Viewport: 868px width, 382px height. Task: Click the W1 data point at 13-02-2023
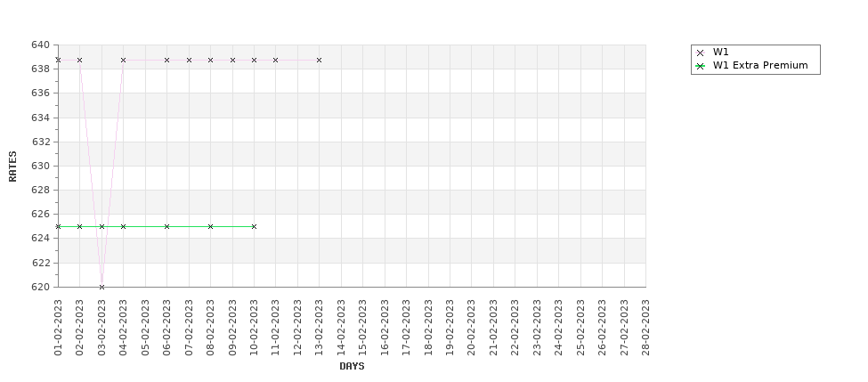click(320, 60)
